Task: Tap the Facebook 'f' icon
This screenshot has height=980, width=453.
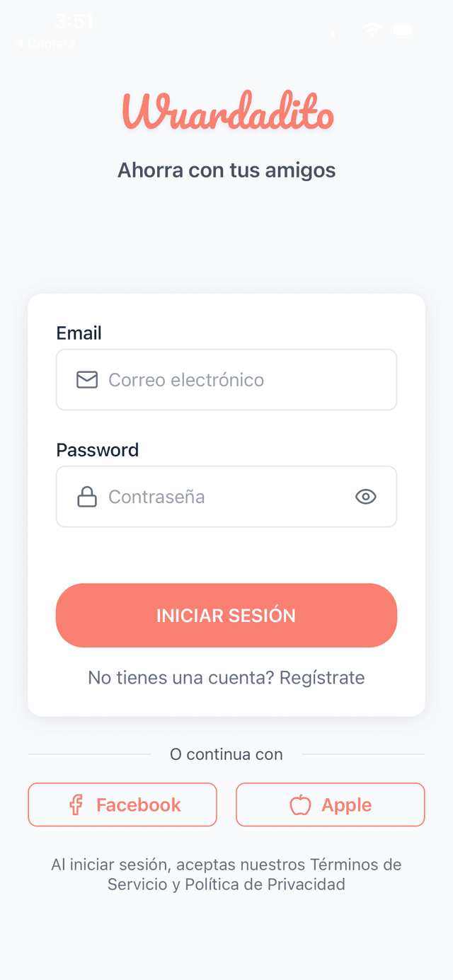Action: [75, 805]
